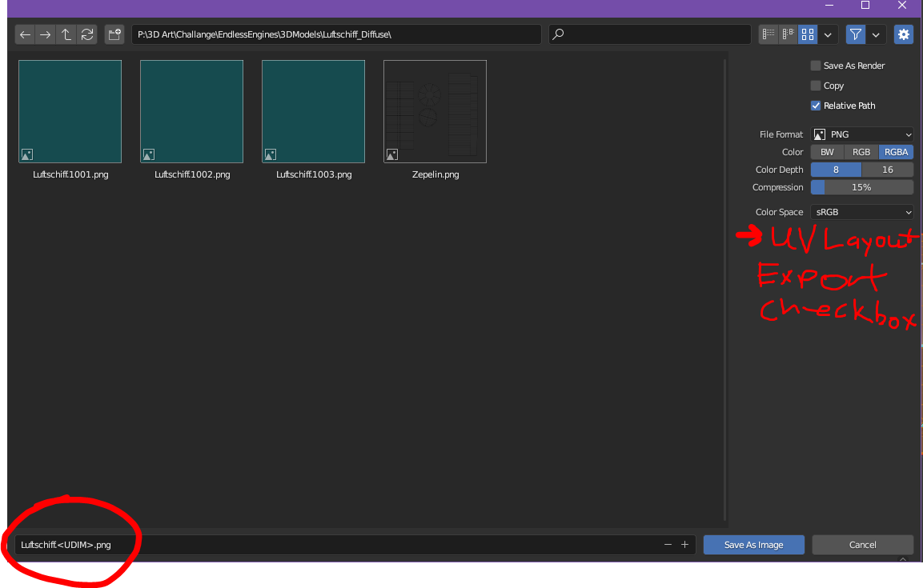Go back to previous folder
This screenshot has width=923, height=588.
pos(25,34)
